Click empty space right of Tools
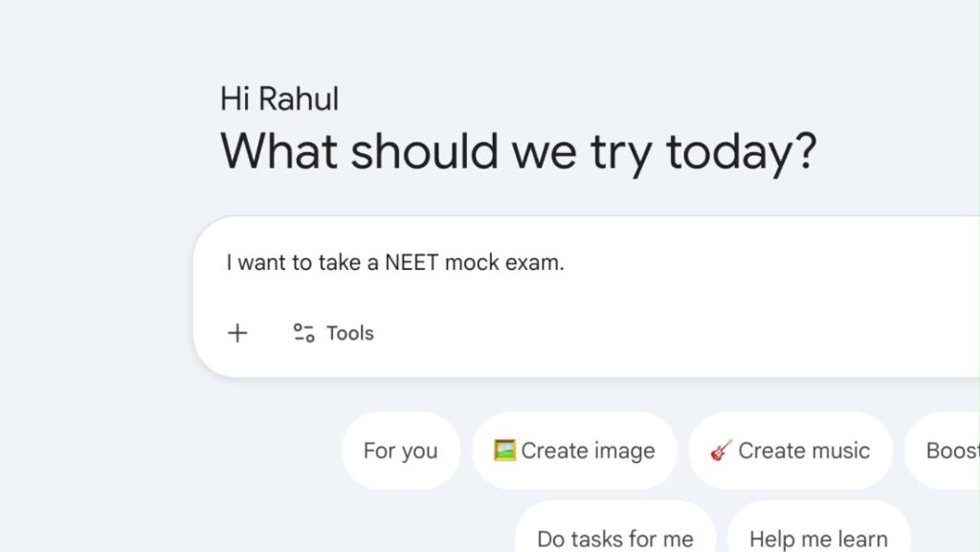Screen dimensions: 980x552 pyautogui.click(x=622, y=333)
